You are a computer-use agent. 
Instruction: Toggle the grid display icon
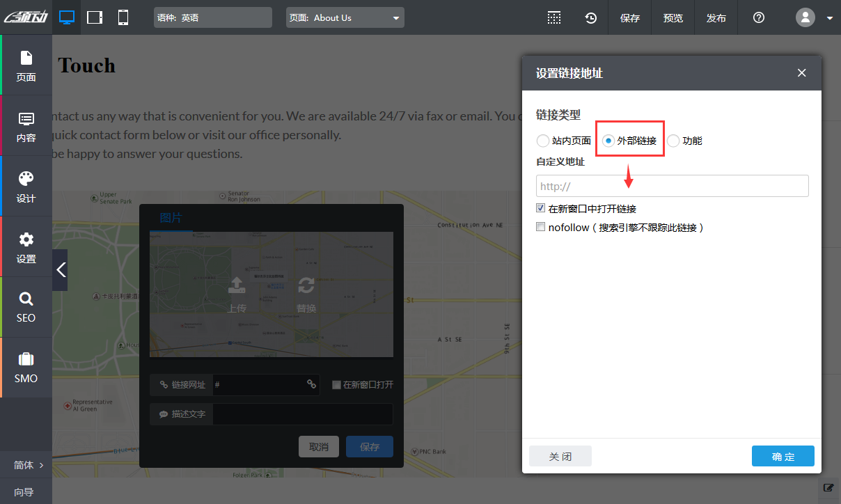coord(553,18)
